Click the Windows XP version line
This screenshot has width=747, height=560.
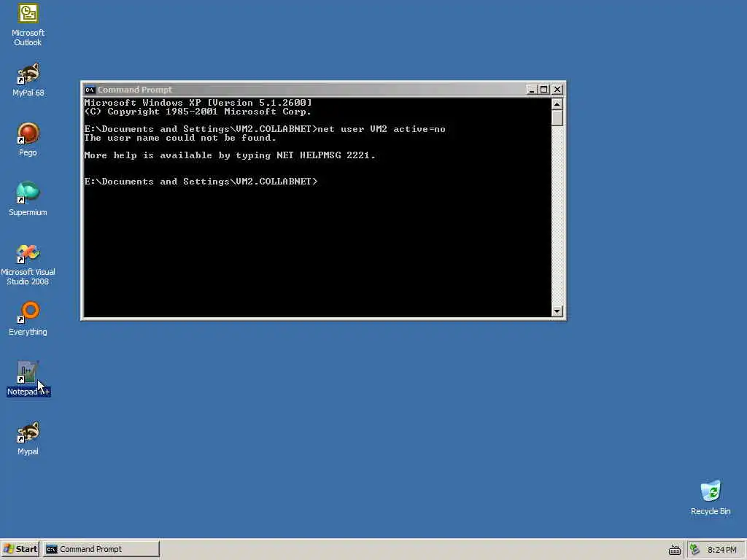198,102
